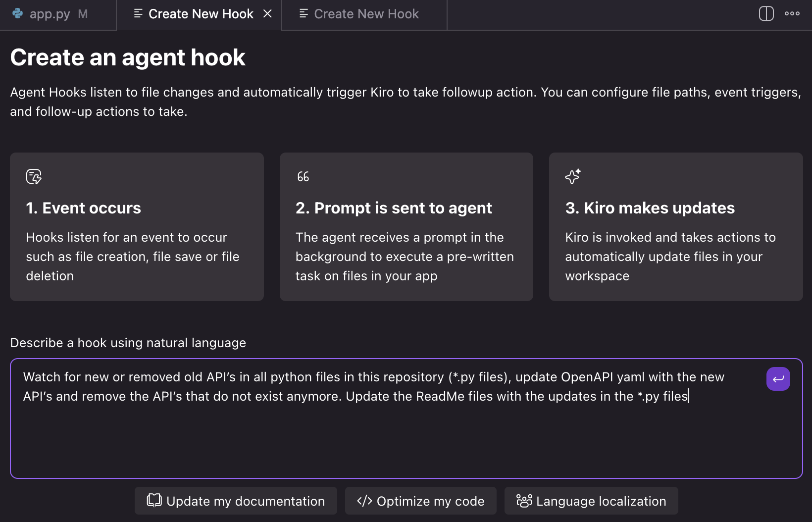Select the Language localization suggestion
The width and height of the screenshot is (812, 522).
pos(591,501)
